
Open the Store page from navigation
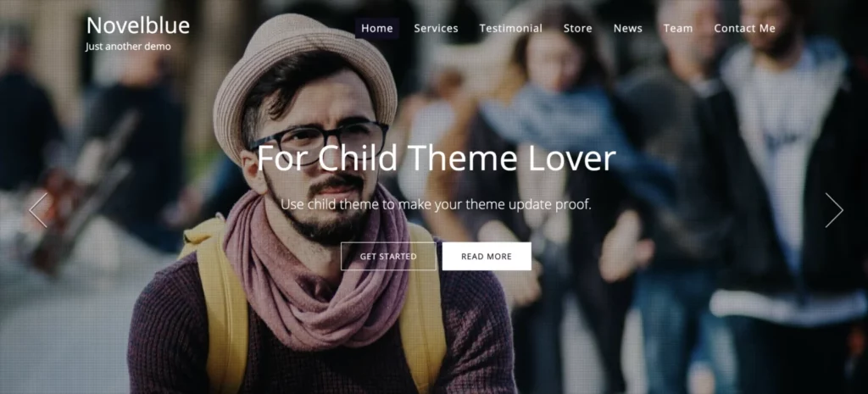(578, 28)
